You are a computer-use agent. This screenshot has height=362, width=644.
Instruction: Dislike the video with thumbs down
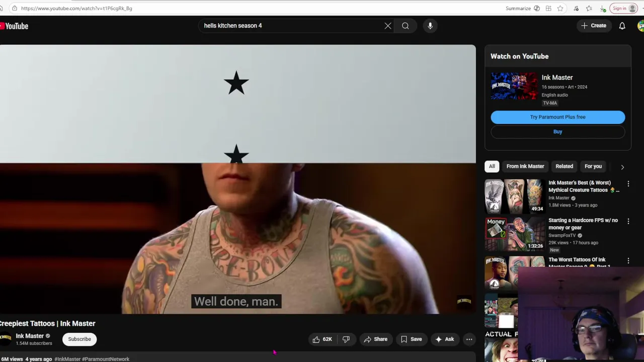coord(346,339)
